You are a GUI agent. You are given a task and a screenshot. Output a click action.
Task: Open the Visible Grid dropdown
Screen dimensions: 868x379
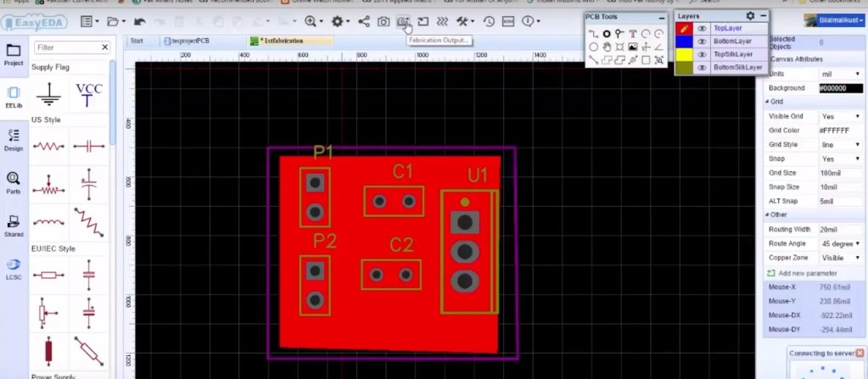(841, 116)
